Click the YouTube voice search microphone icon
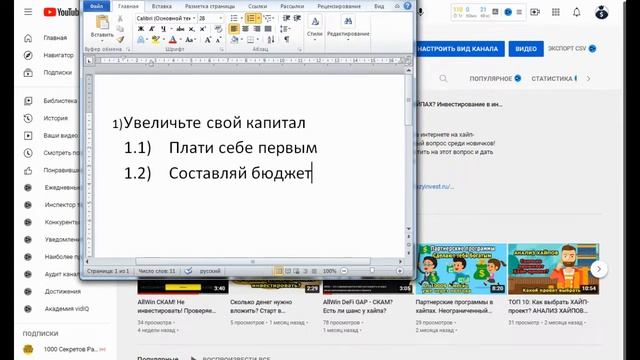640x360 pixels. click(421, 12)
